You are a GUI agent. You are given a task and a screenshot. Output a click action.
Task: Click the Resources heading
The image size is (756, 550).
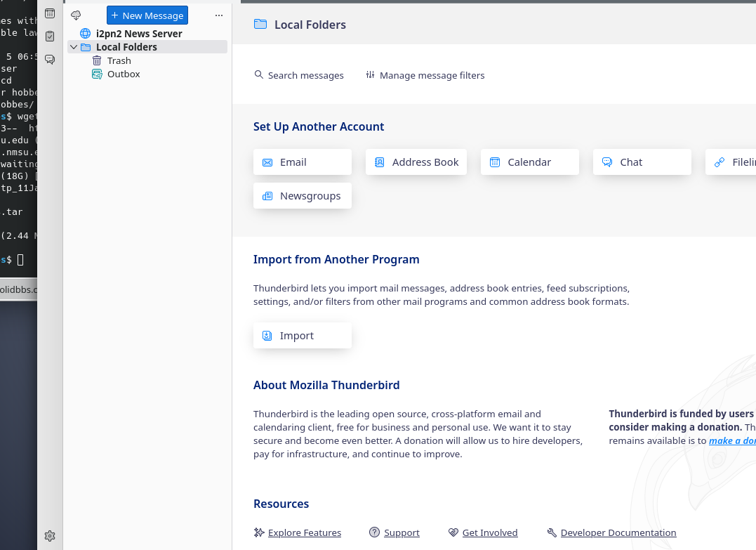281,504
